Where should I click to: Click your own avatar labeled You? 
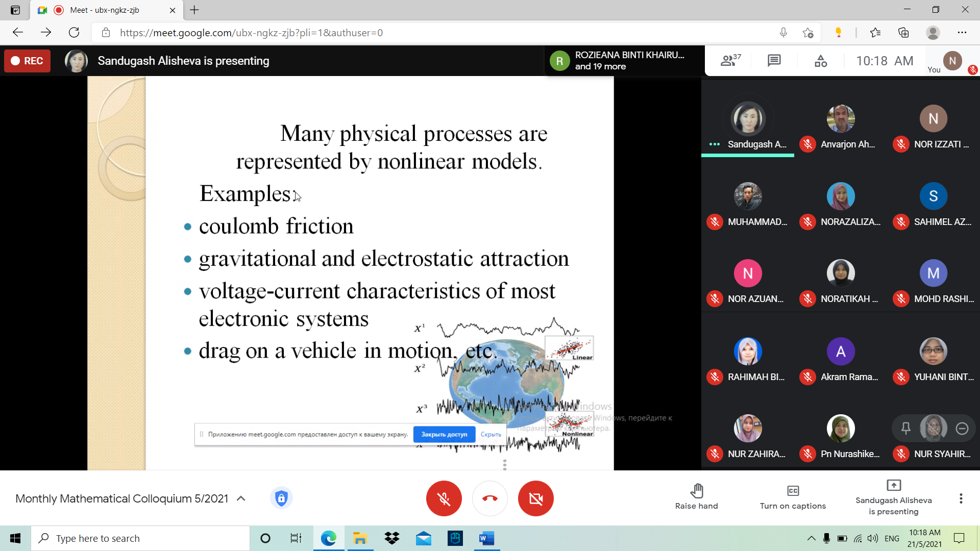click(952, 61)
